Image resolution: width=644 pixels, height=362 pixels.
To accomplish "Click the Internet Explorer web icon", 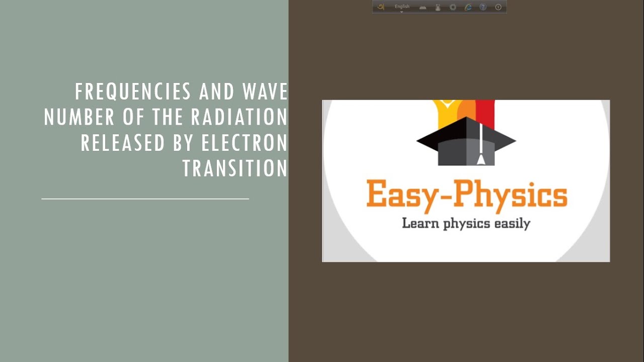I will pyautogui.click(x=468, y=7).
